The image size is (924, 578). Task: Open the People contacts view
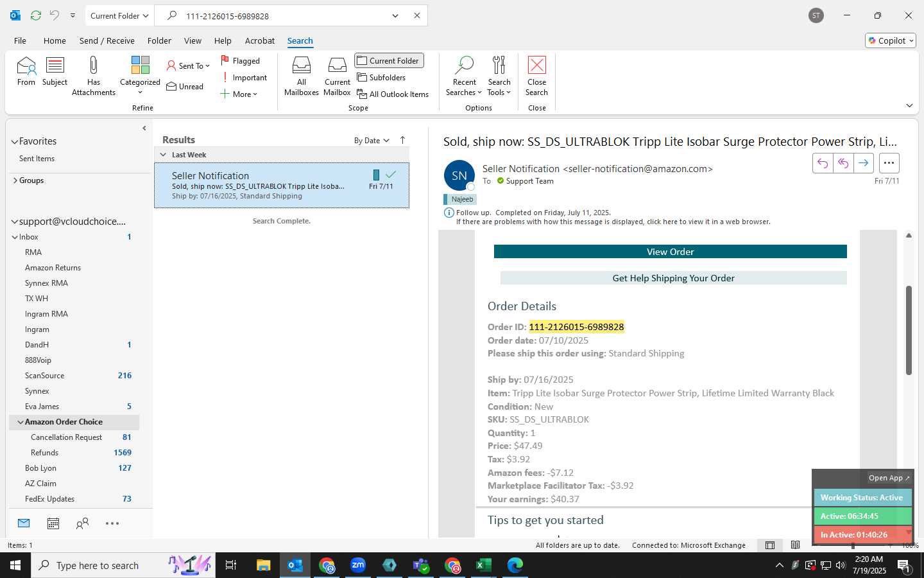pos(82,523)
